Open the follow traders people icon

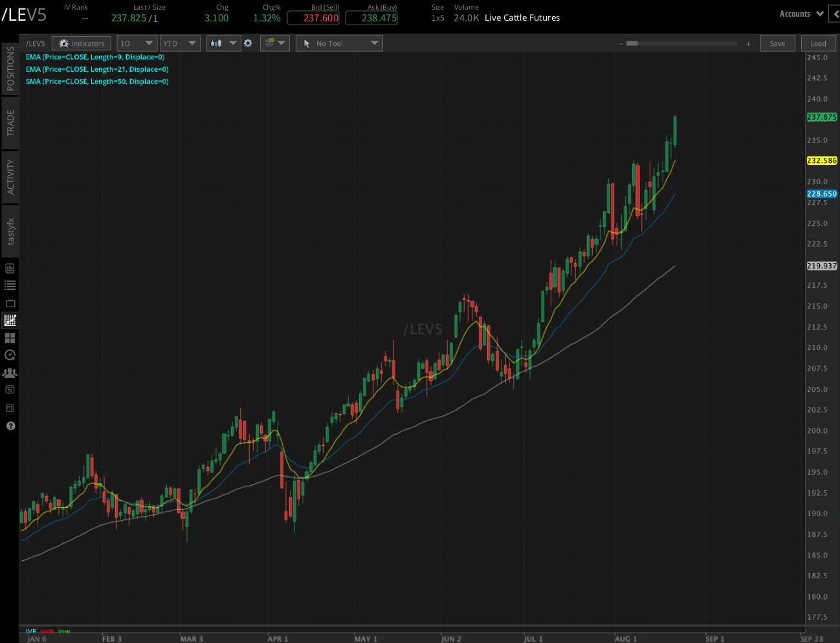click(x=10, y=372)
